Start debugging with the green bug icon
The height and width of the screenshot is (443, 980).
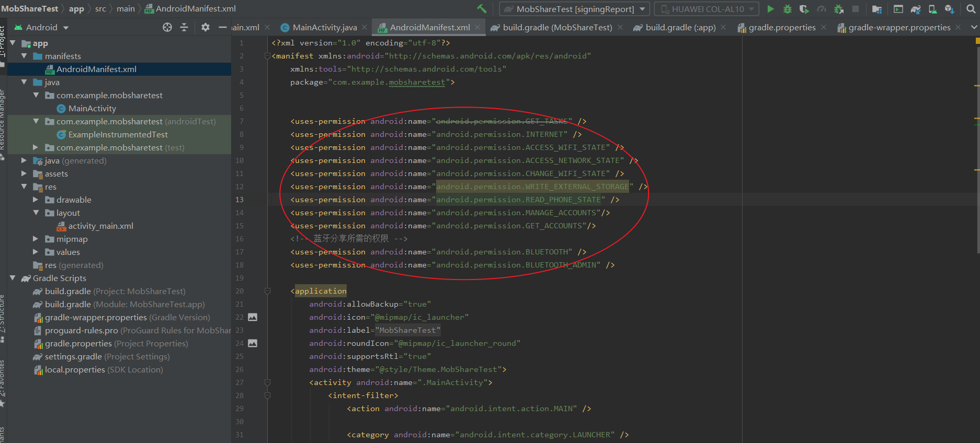click(x=787, y=9)
